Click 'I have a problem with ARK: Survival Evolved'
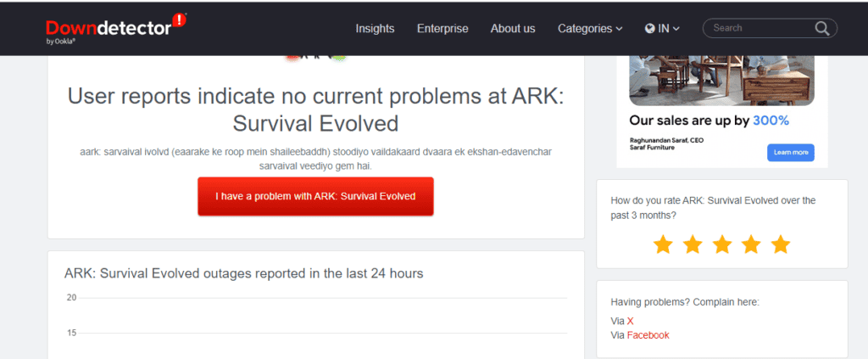Image resolution: width=868 pixels, height=359 pixels. click(315, 196)
